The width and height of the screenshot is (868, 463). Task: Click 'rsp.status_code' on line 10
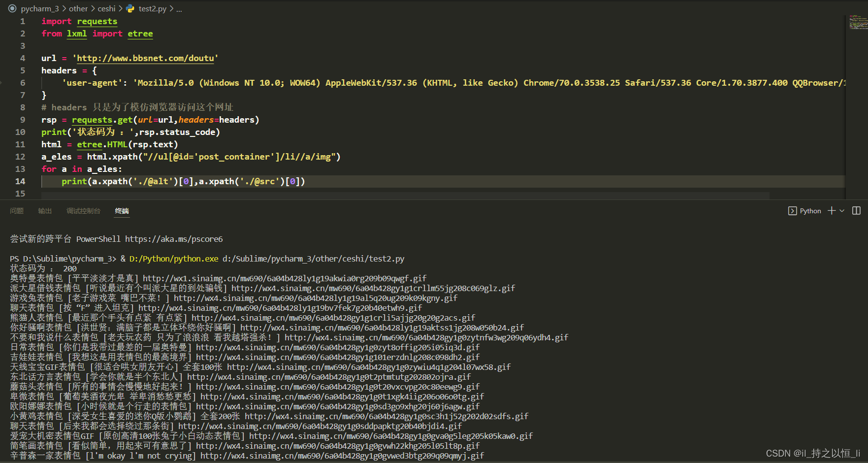[177, 132]
